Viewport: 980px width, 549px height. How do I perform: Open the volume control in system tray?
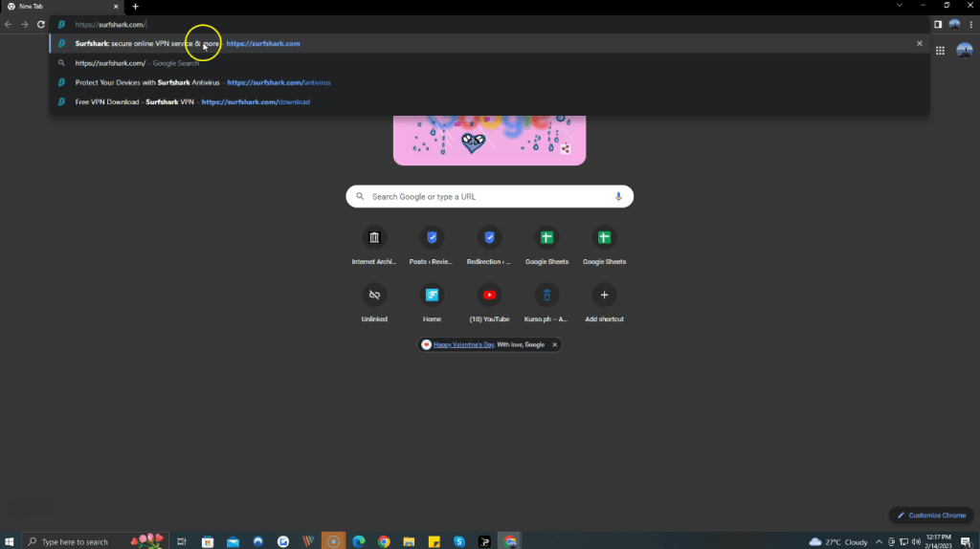[x=916, y=541]
